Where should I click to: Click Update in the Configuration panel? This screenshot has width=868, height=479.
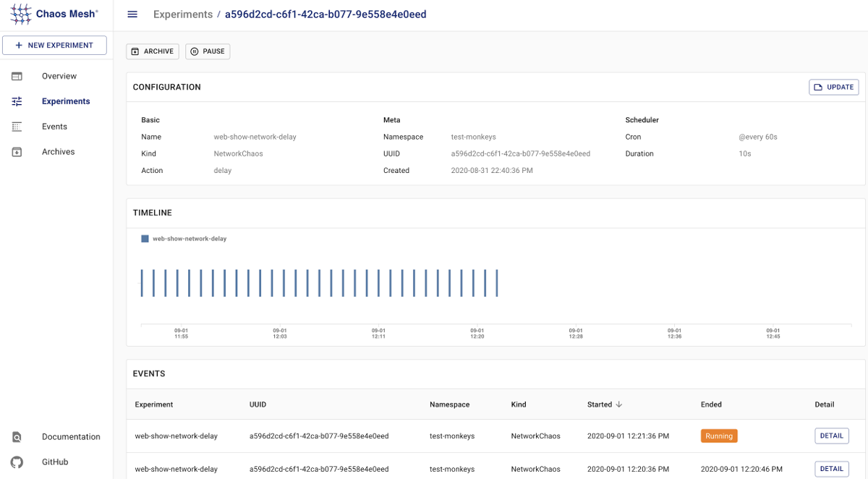833,87
